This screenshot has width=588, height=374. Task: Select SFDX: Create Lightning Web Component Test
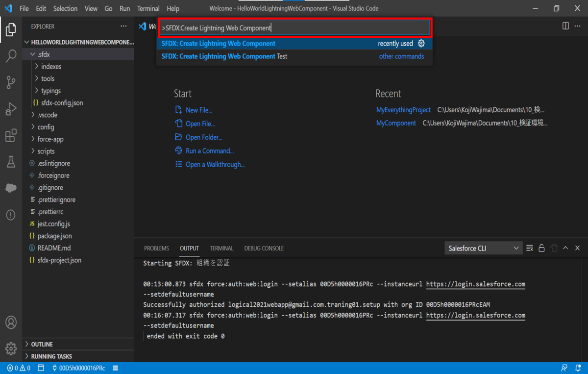point(294,56)
